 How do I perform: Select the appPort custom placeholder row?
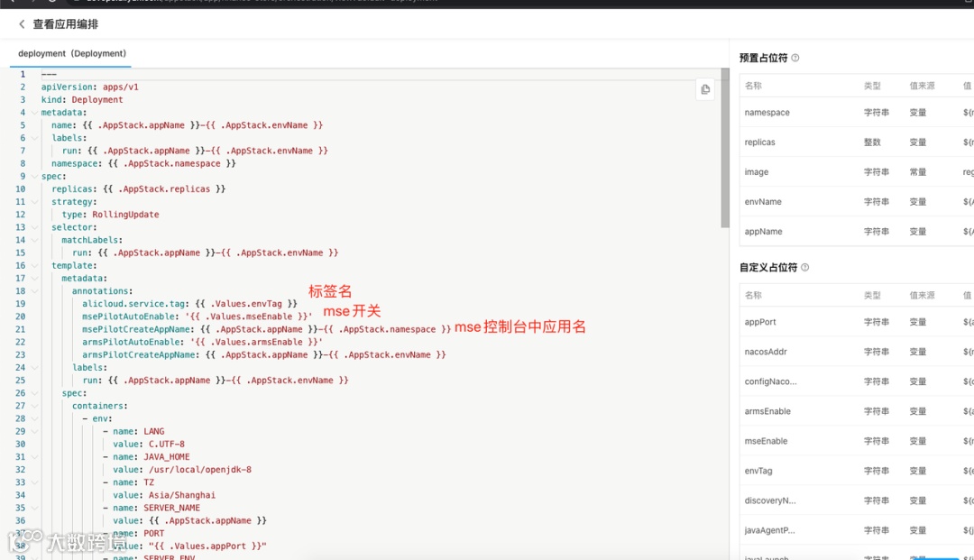pyautogui.click(x=857, y=322)
